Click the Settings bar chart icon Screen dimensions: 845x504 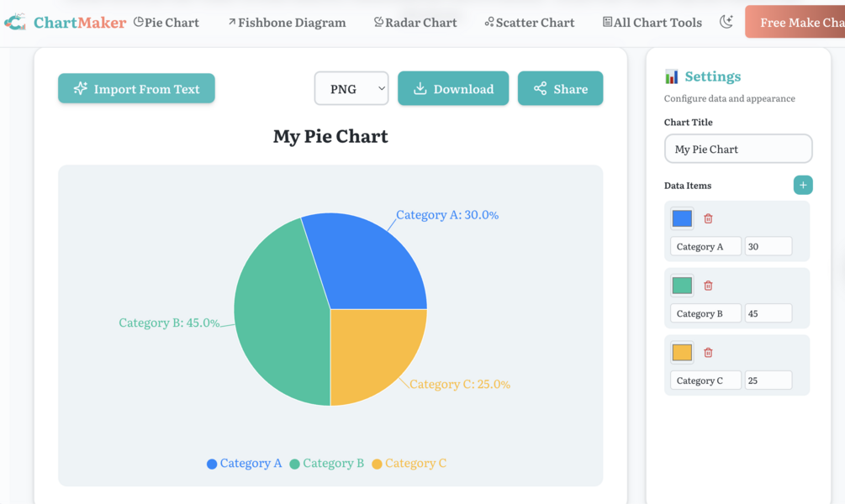coord(672,76)
